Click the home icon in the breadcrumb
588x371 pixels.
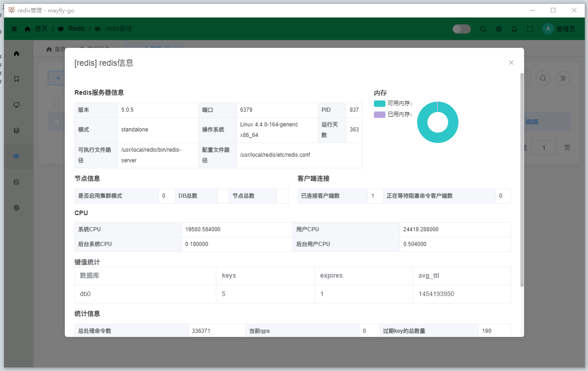28,29
